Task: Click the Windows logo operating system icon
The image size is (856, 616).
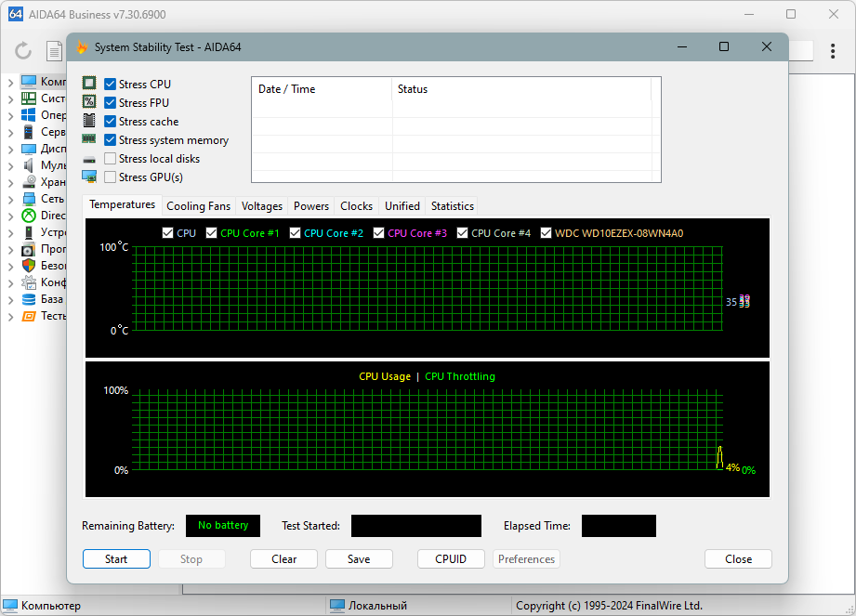Action: [29, 115]
